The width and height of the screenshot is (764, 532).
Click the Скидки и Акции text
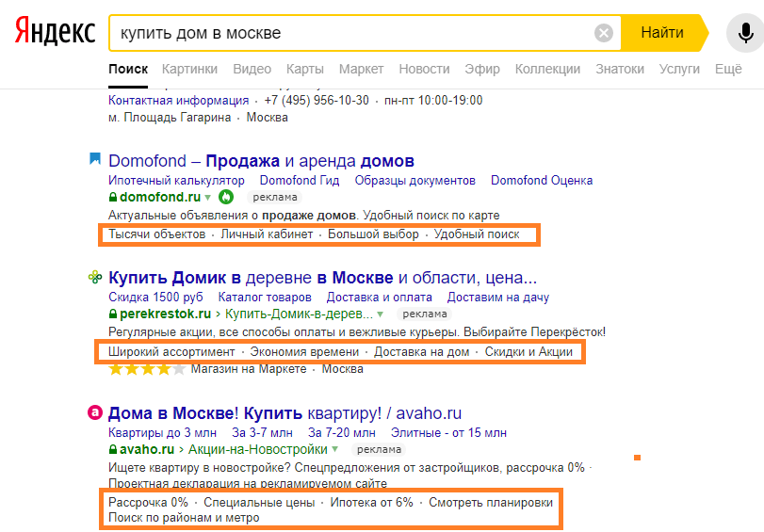click(528, 352)
